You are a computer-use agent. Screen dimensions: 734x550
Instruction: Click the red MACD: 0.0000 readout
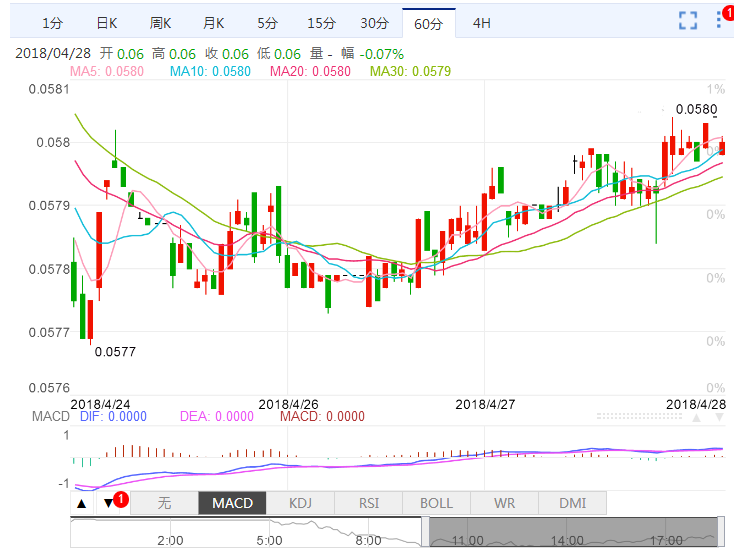click(322, 416)
